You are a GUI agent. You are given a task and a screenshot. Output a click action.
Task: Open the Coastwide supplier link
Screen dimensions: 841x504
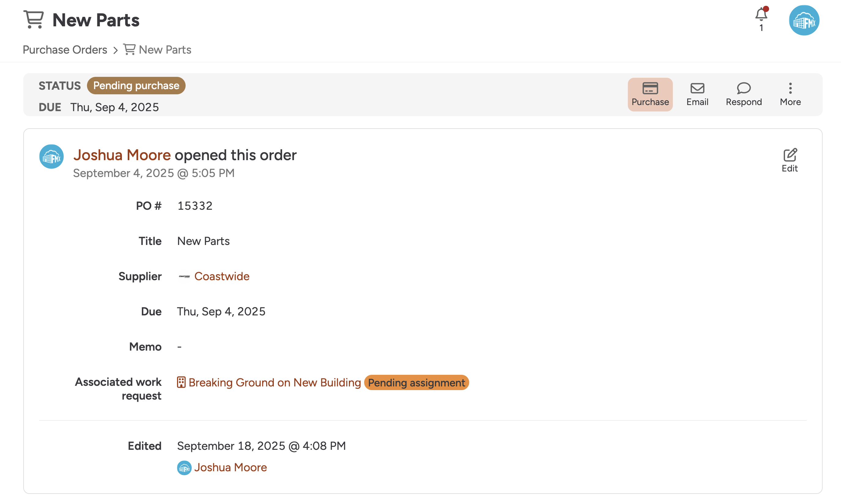click(221, 276)
